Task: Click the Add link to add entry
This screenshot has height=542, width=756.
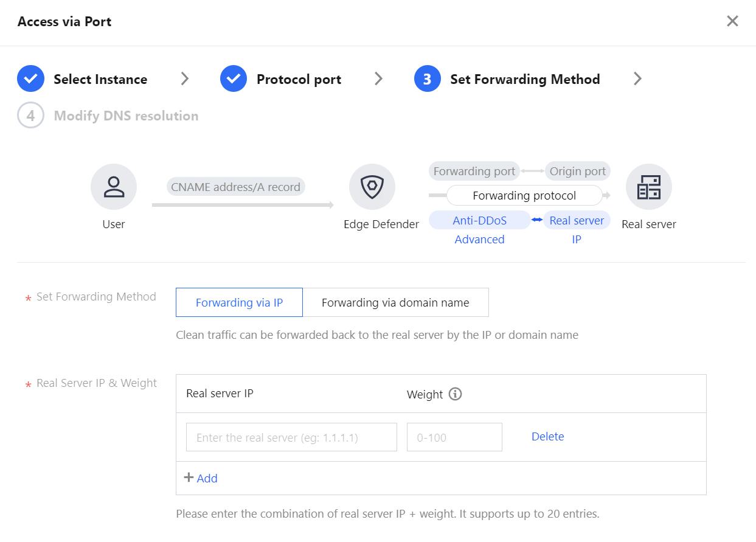Action: (207, 478)
